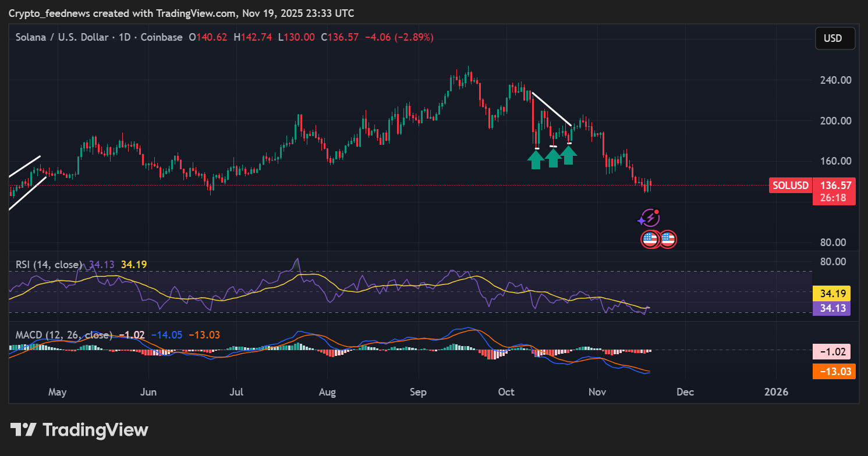Click the 2026 label on time axis
This screenshot has height=456, width=868.
click(x=776, y=392)
